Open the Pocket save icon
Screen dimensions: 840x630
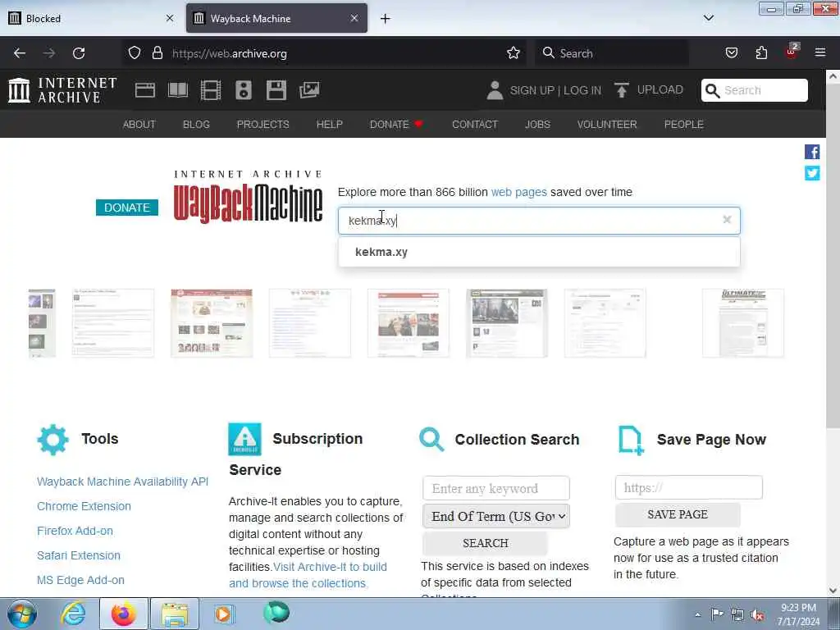(731, 53)
